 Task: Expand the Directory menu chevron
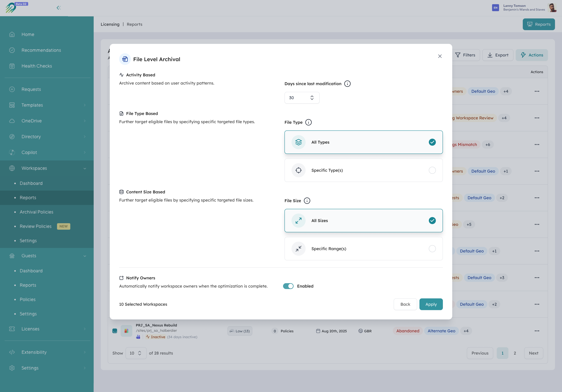tap(85, 136)
